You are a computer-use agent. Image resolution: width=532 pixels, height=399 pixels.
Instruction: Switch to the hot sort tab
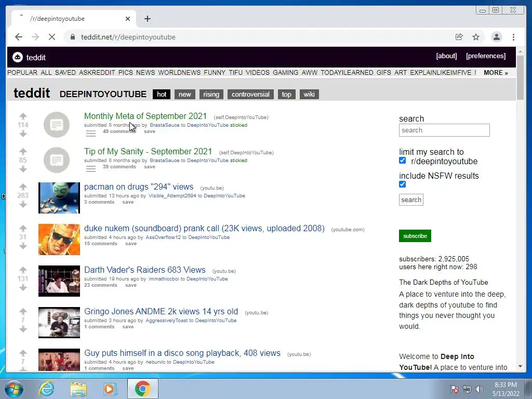point(162,95)
